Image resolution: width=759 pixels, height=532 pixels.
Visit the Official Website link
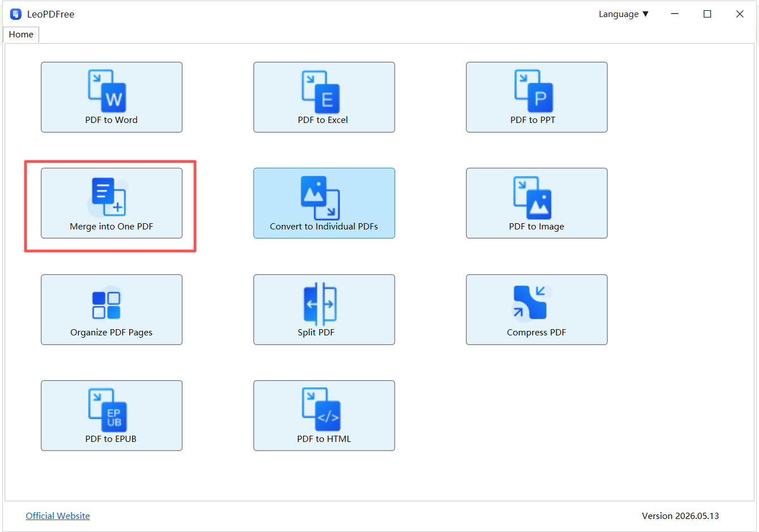click(x=58, y=516)
